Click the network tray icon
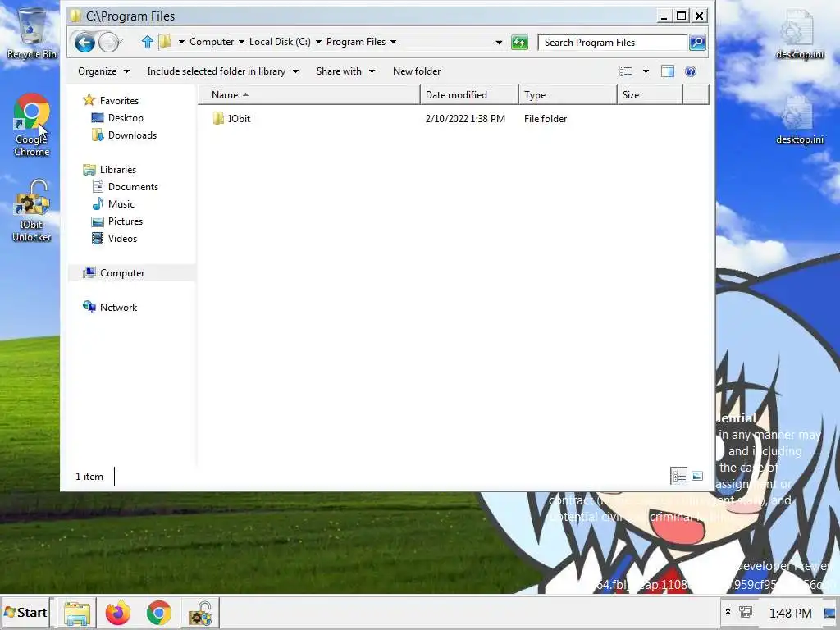Image resolution: width=840 pixels, height=630 pixels. [x=745, y=612]
